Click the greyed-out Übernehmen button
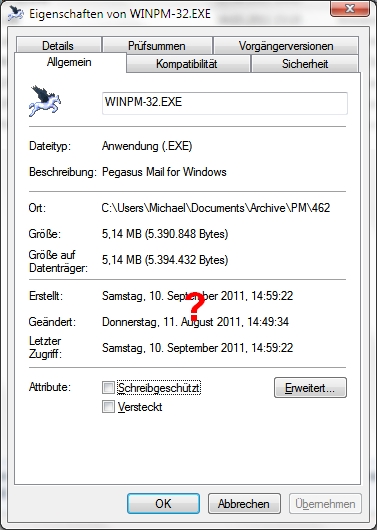The height and width of the screenshot is (530, 377). (325, 504)
